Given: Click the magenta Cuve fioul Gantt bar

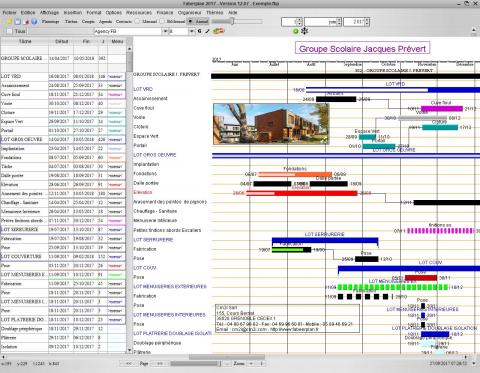Looking at the screenshot, I should click(x=442, y=109).
